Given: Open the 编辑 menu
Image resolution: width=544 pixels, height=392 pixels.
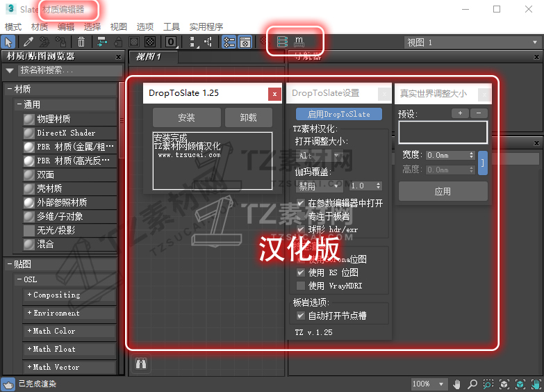Looking at the screenshot, I should pos(65,26).
